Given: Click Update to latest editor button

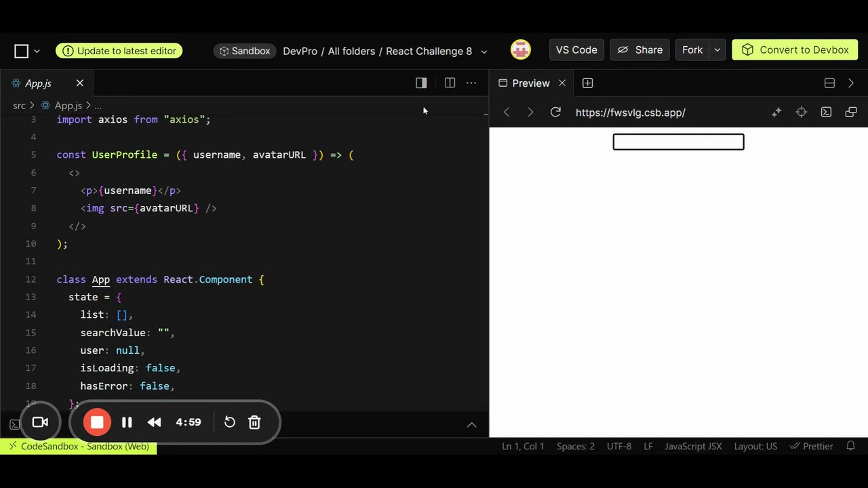Looking at the screenshot, I should (x=119, y=51).
